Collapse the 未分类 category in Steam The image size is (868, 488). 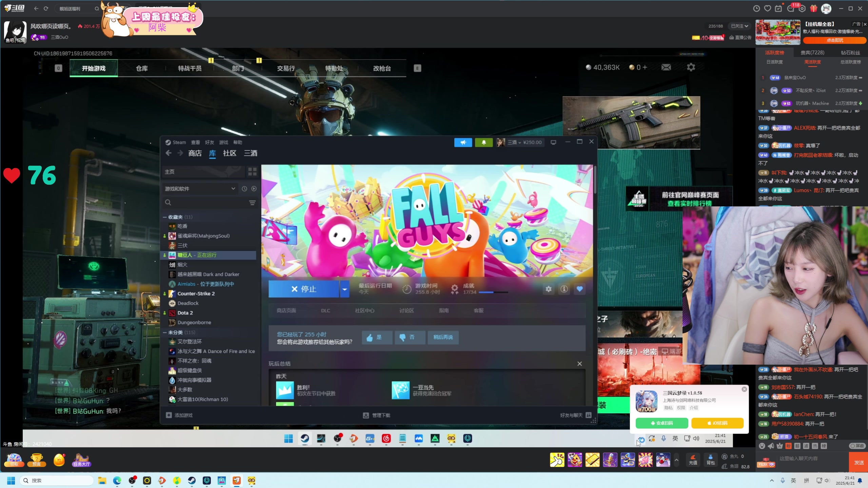click(165, 332)
